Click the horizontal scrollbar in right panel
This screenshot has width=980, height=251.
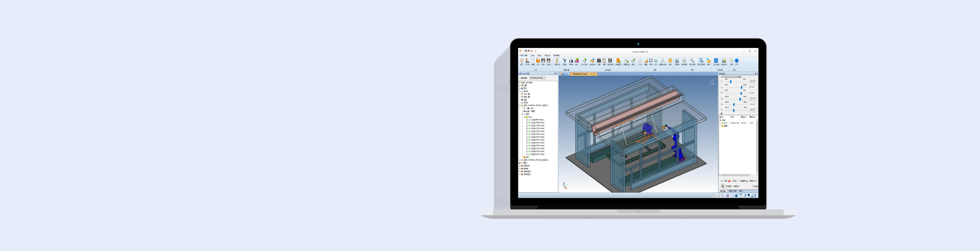tap(735, 175)
